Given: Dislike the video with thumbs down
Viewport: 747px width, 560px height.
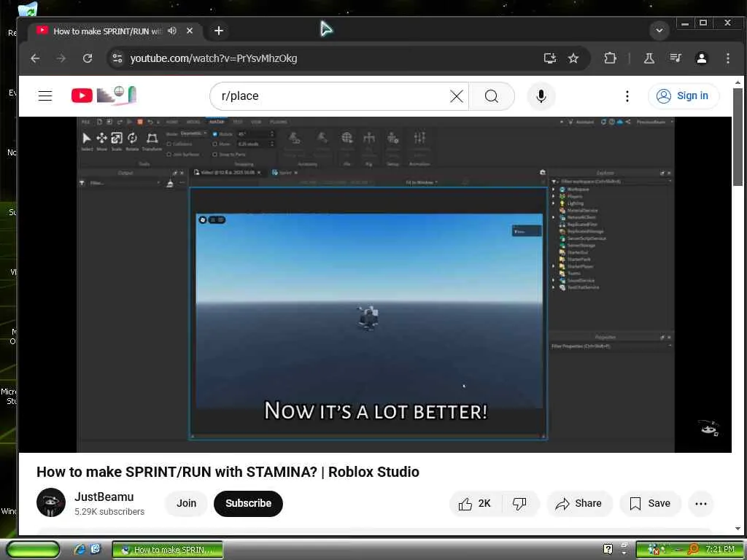Looking at the screenshot, I should point(519,504).
